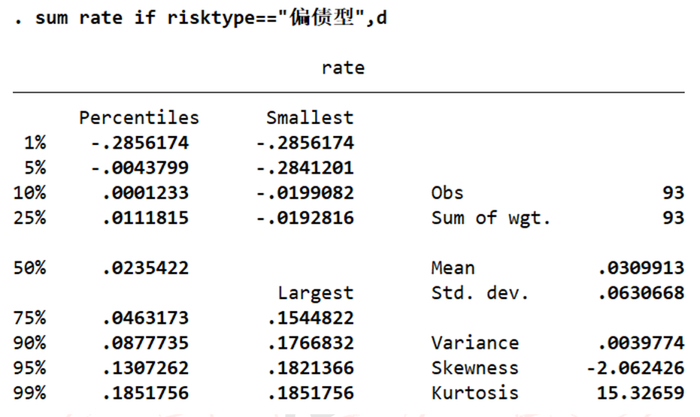Click the 'Percentiles' column header
Image resolution: width=700 pixels, height=417 pixels.
[x=139, y=118]
